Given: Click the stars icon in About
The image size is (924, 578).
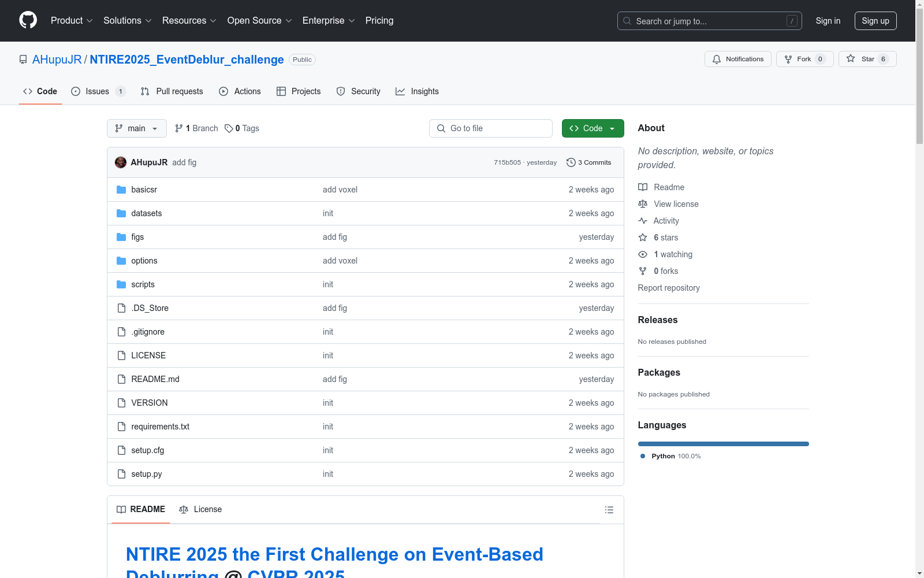Looking at the screenshot, I should coord(643,238).
